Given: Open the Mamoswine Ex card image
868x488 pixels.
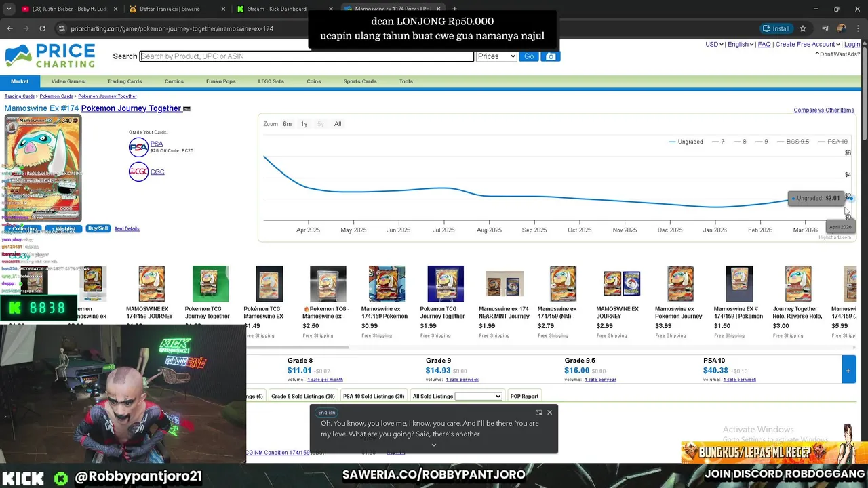Looking at the screenshot, I should [x=43, y=168].
